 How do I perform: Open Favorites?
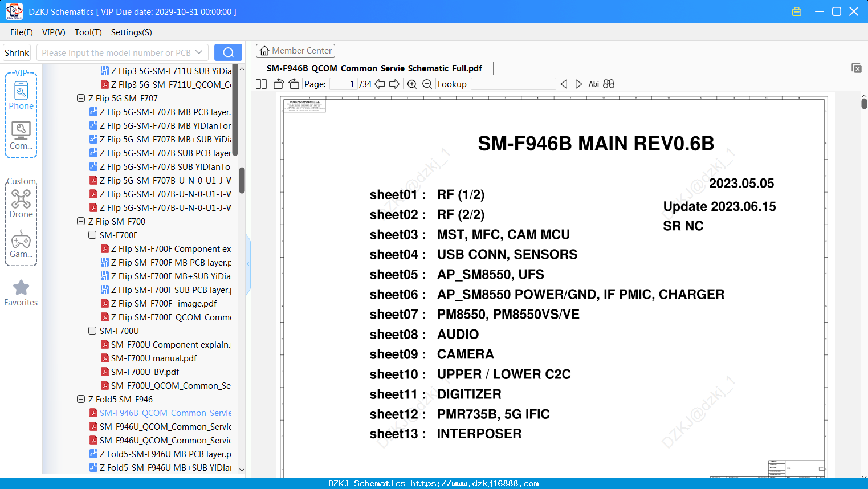point(21,293)
